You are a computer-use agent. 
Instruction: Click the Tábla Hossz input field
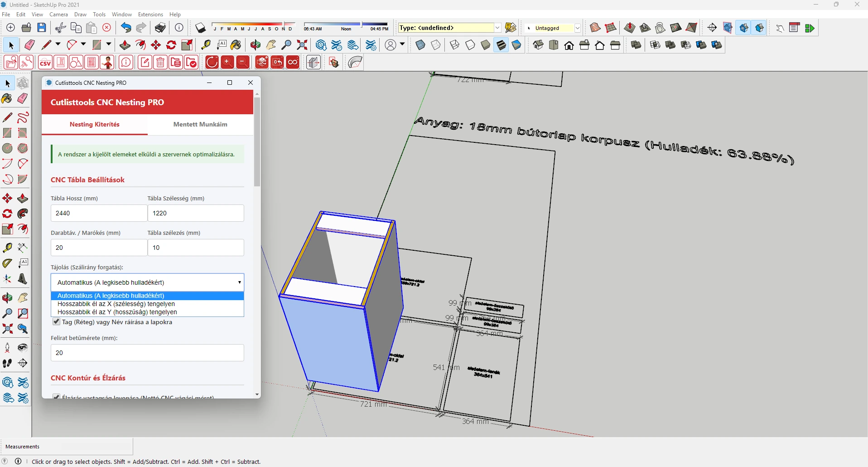[99, 213]
